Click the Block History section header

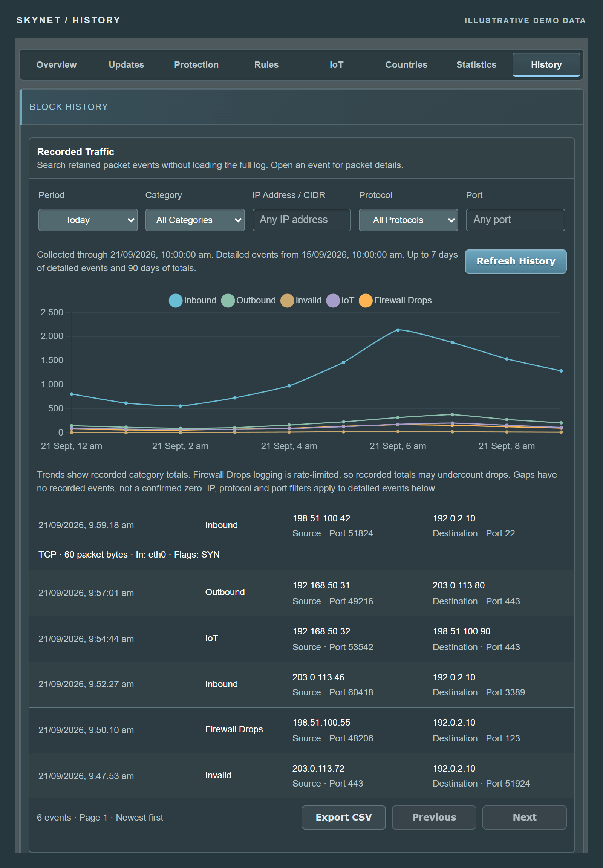tap(301, 107)
